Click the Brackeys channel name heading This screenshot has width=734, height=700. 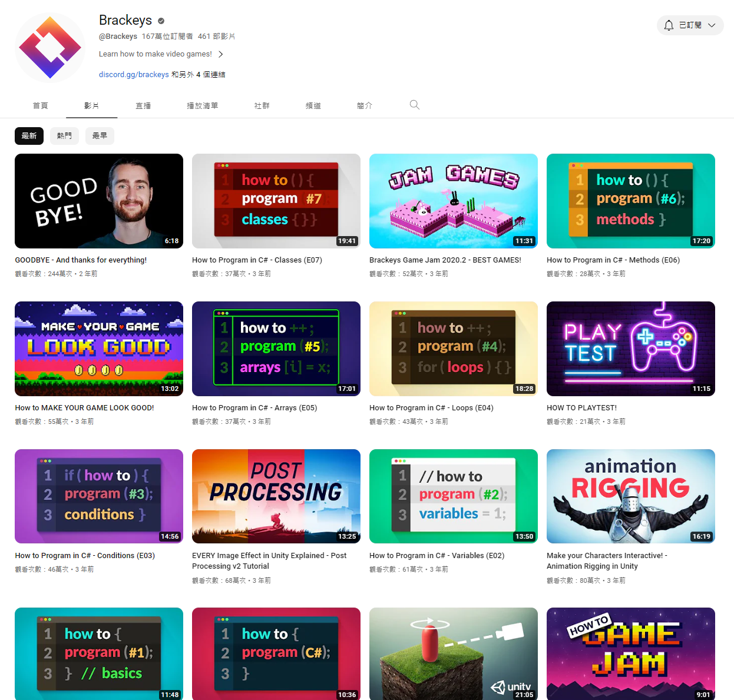125,21
